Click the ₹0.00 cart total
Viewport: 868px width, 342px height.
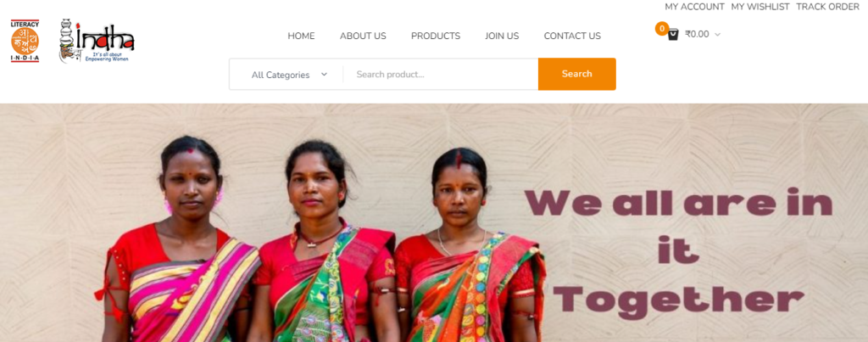pos(697,34)
